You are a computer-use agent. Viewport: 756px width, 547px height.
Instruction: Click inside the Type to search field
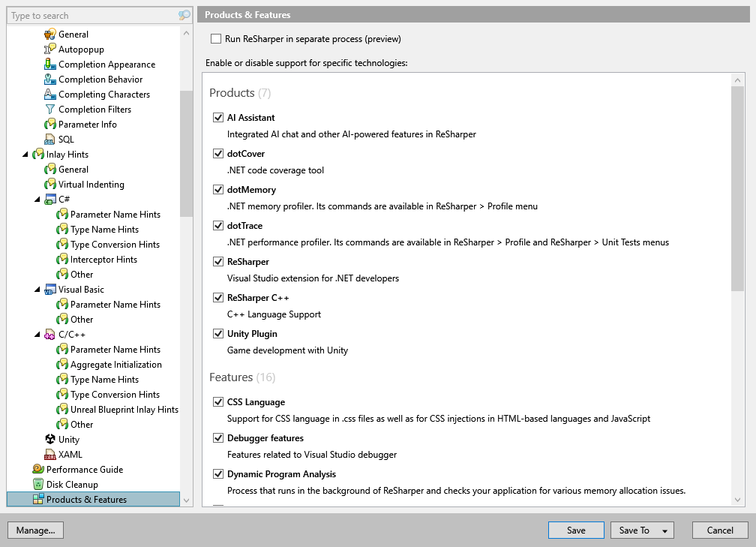point(82,15)
